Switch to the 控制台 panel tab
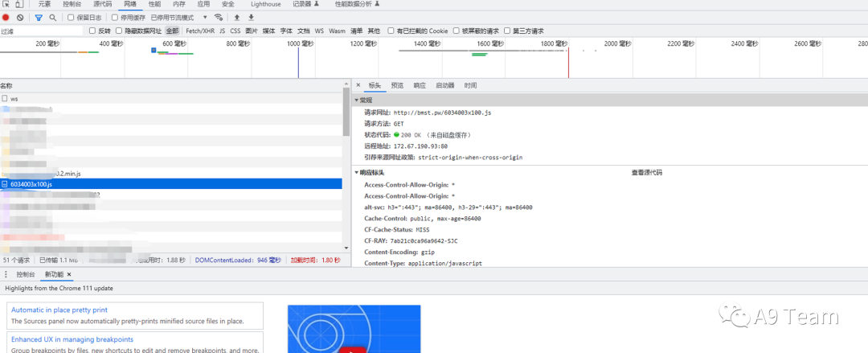The height and width of the screenshot is (353, 868). (72, 4)
